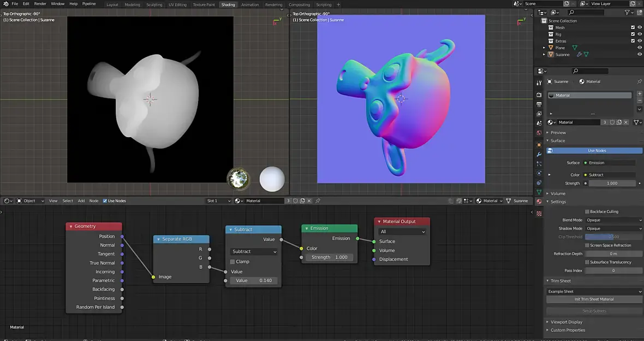The image size is (644, 341).
Task: Pin the node editor material with pin icon
Action: point(318,201)
